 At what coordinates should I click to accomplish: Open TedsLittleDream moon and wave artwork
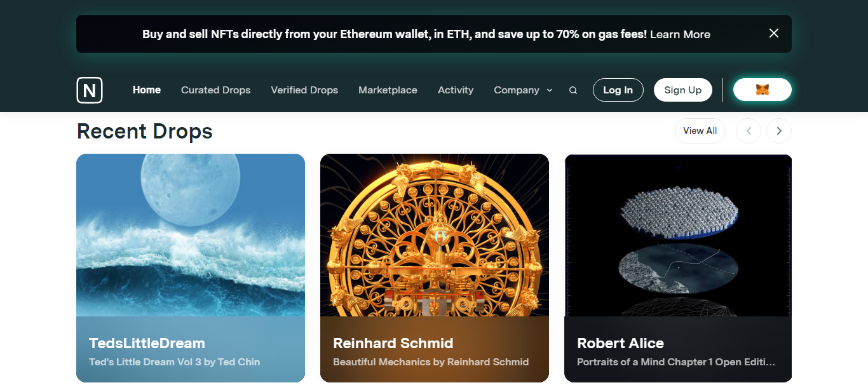coord(191,235)
